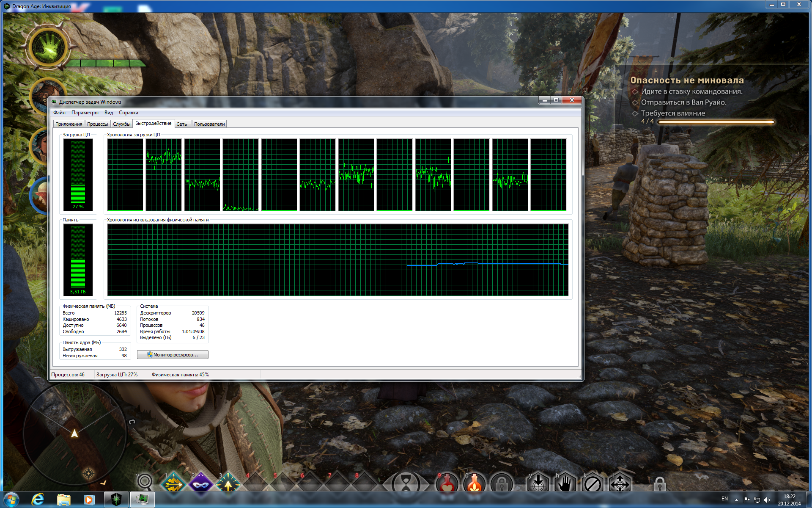Click the lightning arrow ability in slot 1
Screen dimensions: 812x508
pyautogui.click(x=173, y=483)
